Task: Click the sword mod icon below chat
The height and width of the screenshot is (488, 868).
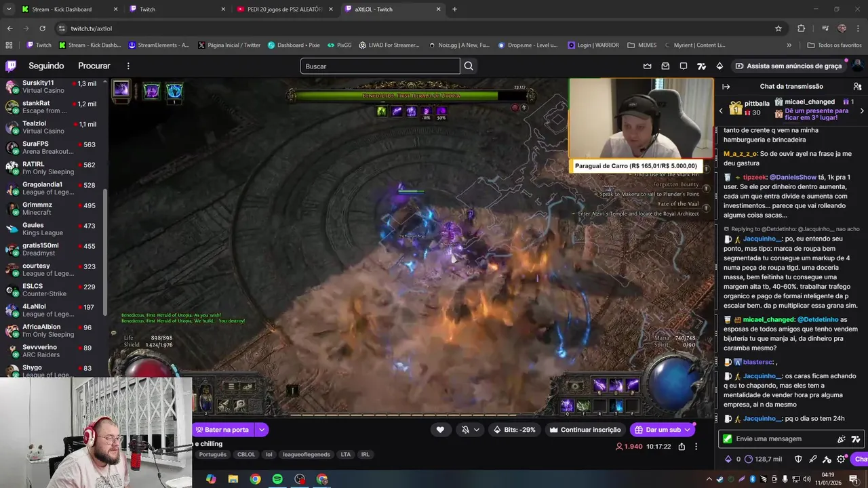Action: tap(812, 459)
